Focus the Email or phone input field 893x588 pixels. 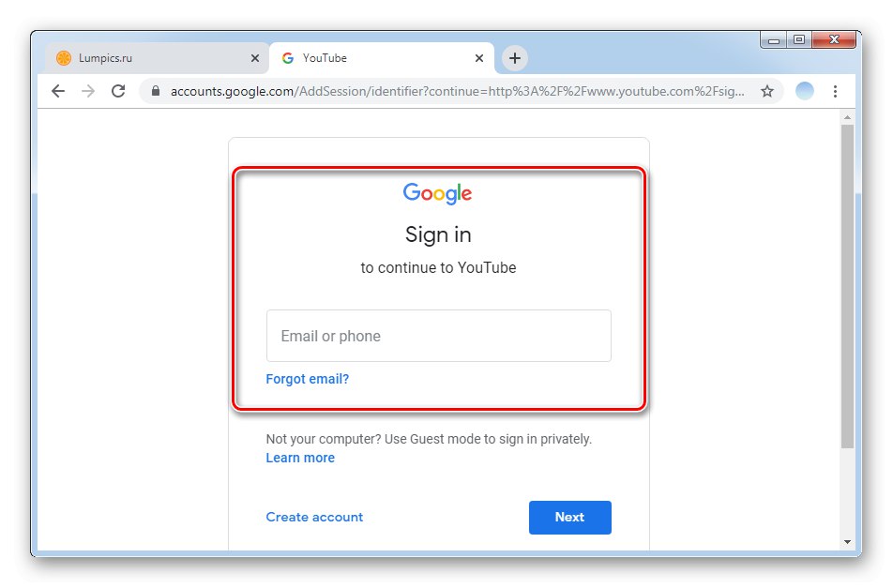[437, 336]
